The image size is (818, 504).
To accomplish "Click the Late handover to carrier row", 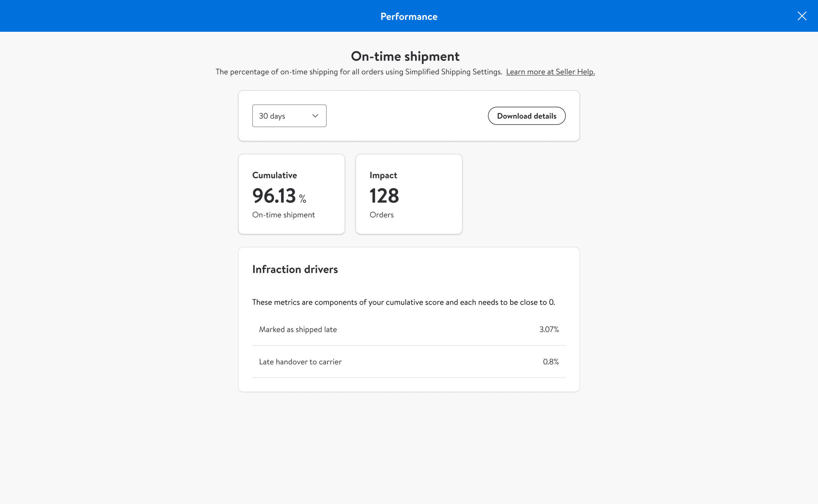I will tap(300, 362).
